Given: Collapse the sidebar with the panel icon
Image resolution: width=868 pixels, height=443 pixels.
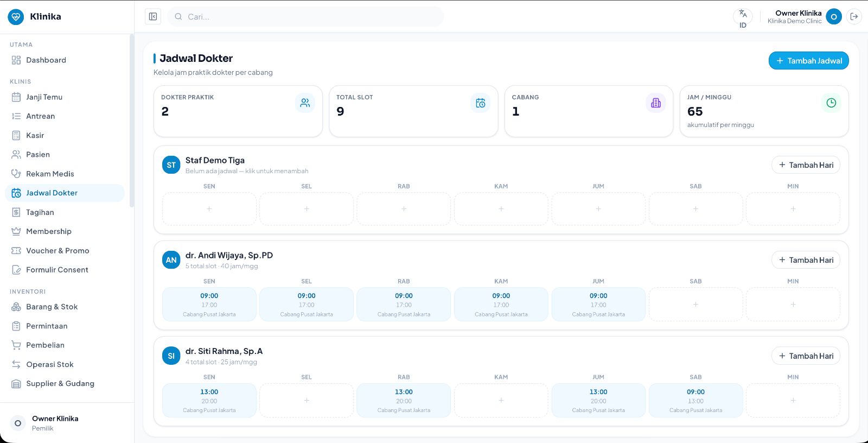Looking at the screenshot, I should [x=153, y=17].
